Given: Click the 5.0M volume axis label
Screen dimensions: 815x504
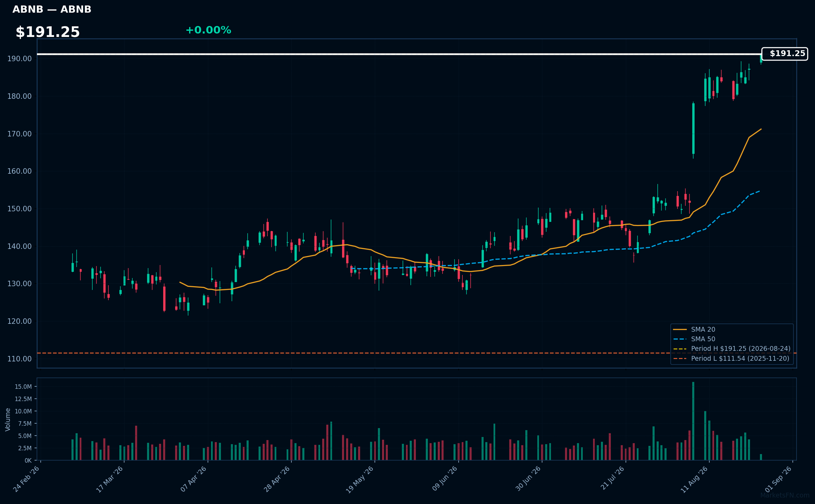Looking at the screenshot, I should point(25,436).
